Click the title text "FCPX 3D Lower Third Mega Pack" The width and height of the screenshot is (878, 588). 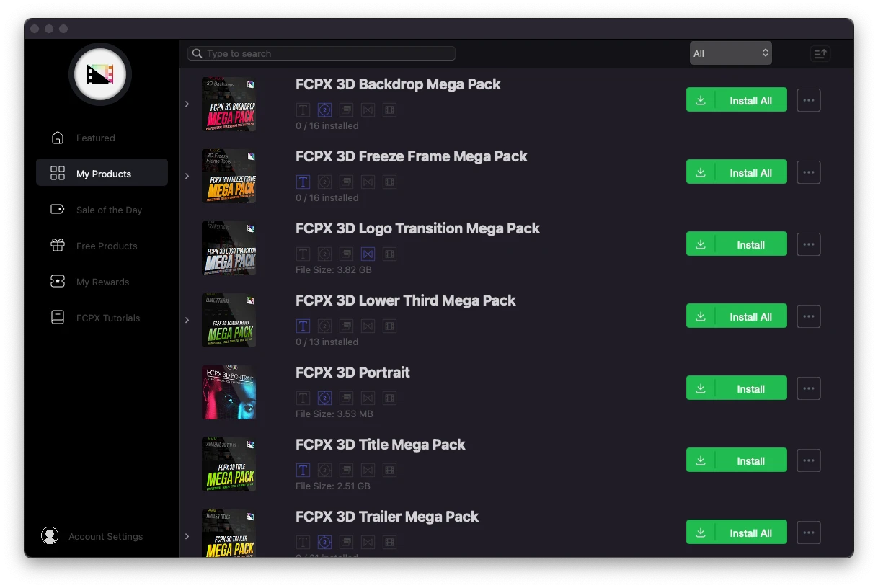point(406,300)
